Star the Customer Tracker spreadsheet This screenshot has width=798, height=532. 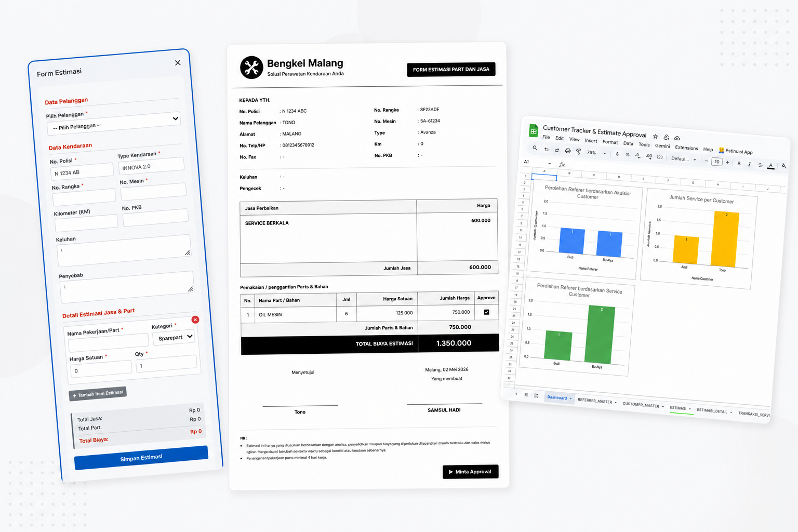point(656,137)
